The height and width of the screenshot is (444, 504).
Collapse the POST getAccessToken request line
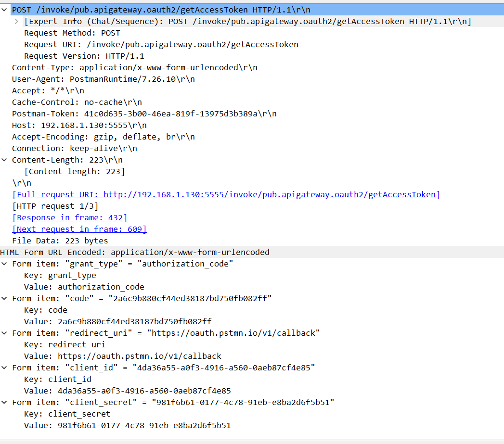pos(4,10)
